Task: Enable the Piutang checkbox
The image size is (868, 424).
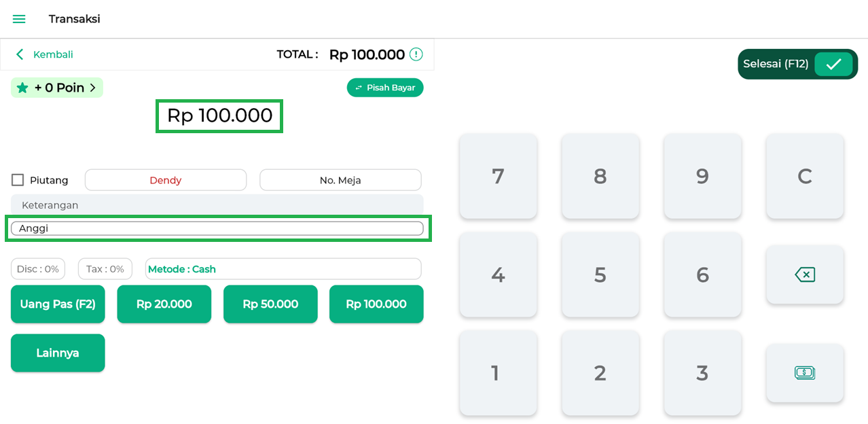Action: tap(18, 180)
